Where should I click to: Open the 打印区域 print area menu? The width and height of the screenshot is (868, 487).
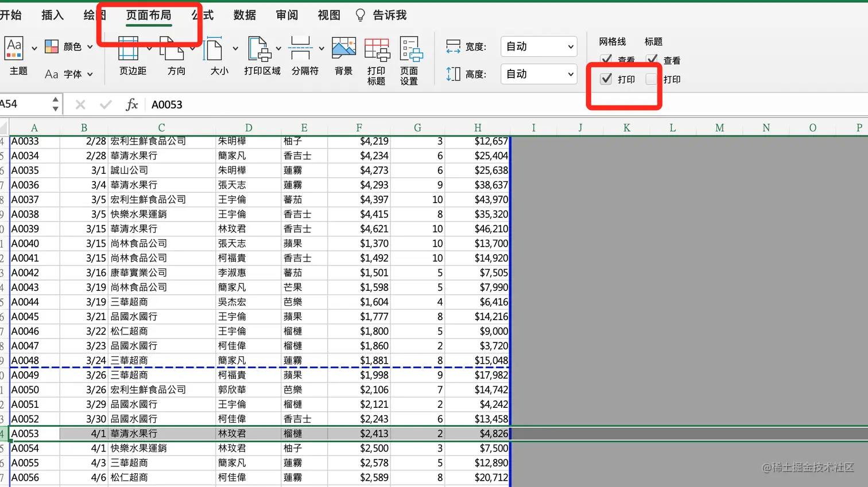pos(262,56)
